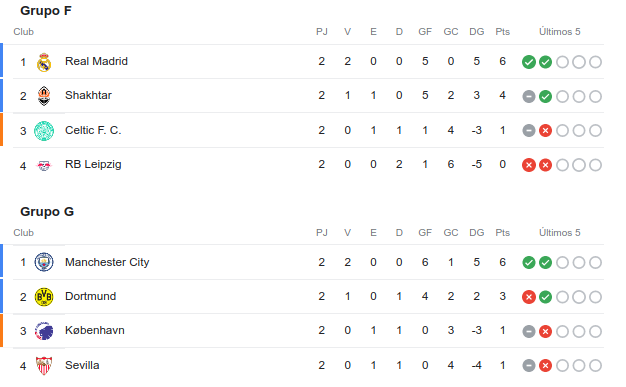The width and height of the screenshot is (626, 387).
Task: Click the Grupo F heading
Action: tap(46, 11)
